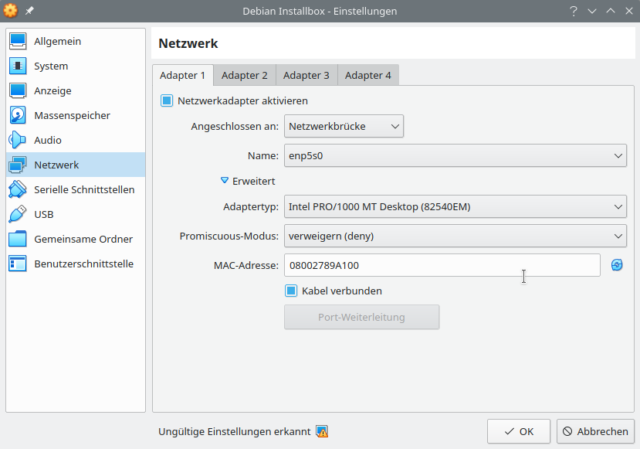640x449 pixels.
Task: Uncheck the Kabel verbunden checkbox
Action: [x=291, y=291]
